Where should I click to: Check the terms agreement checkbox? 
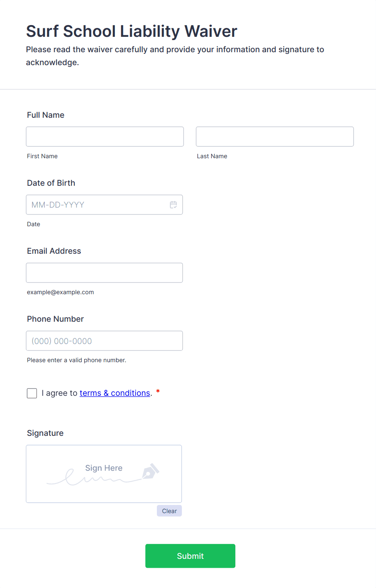click(32, 393)
